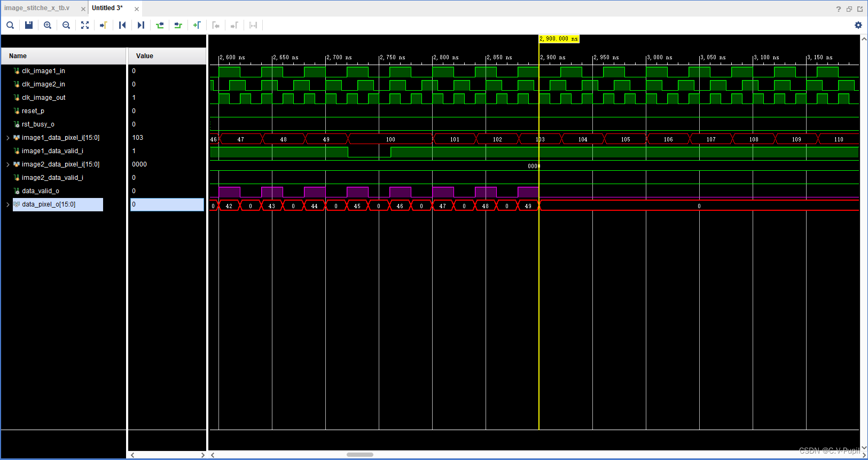Click the 110 segment in image1_data_pixel_i waveform
This screenshot has height=460, width=868.
839,139
